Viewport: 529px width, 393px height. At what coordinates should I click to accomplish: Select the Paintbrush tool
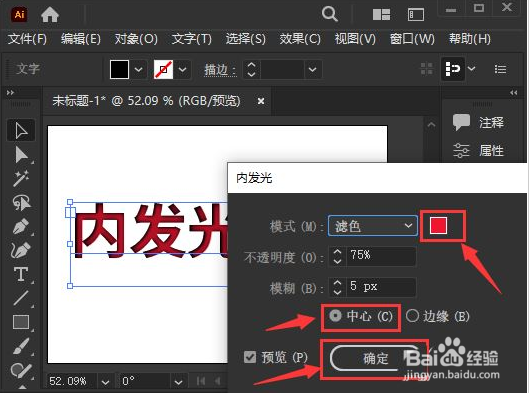[21, 346]
